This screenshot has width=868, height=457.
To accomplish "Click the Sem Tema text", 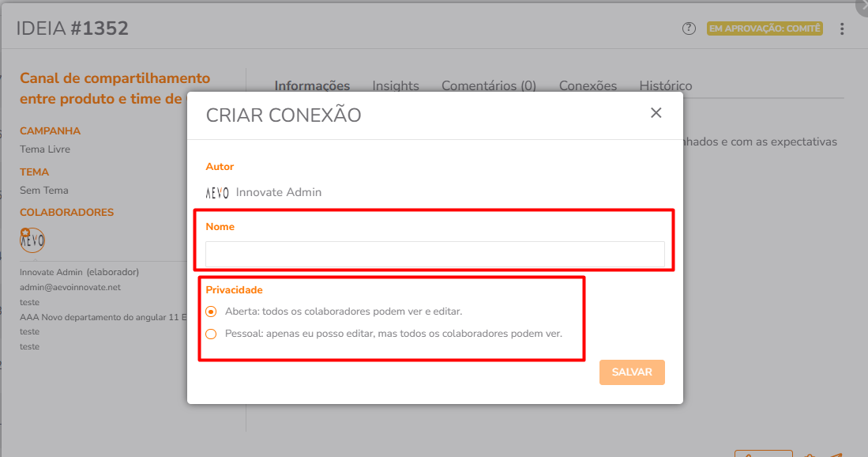I will pyautogui.click(x=44, y=190).
